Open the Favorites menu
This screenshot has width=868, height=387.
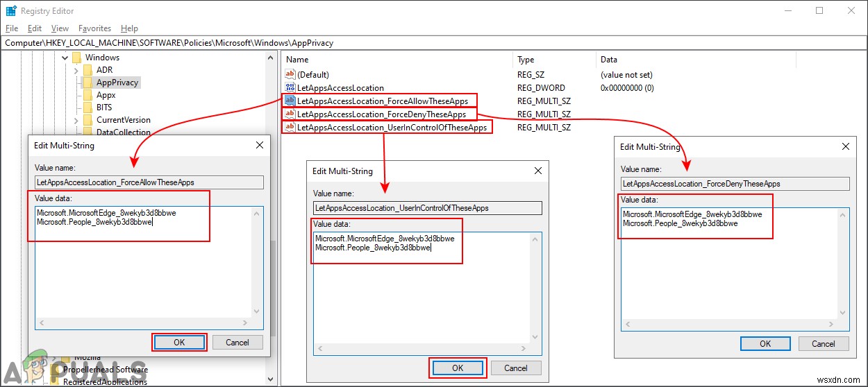pyautogui.click(x=94, y=28)
